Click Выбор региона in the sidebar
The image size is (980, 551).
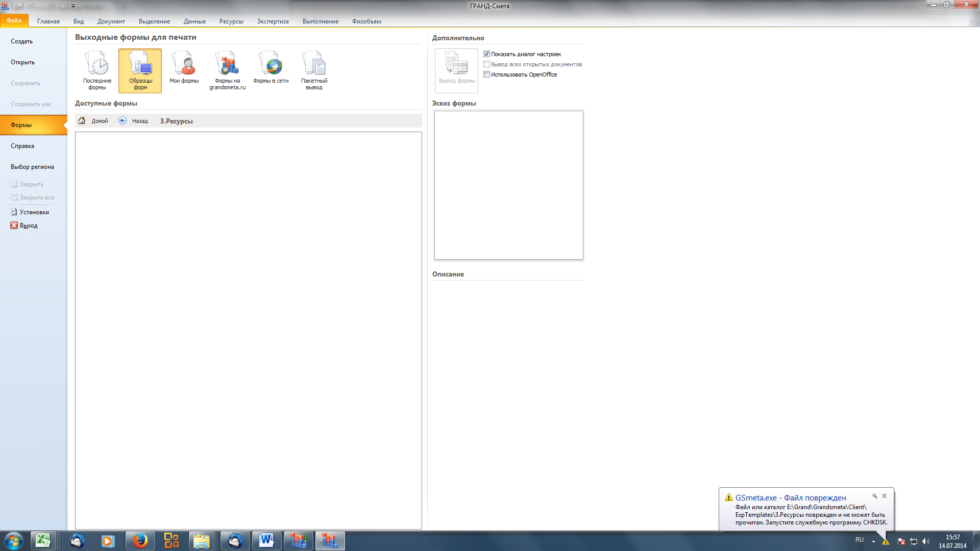(32, 167)
